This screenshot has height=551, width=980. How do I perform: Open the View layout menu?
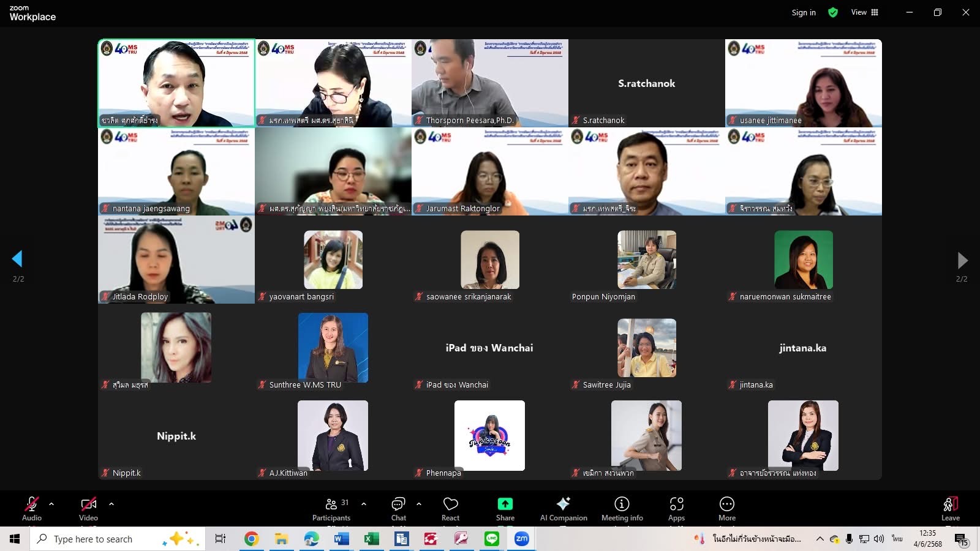[x=864, y=12]
